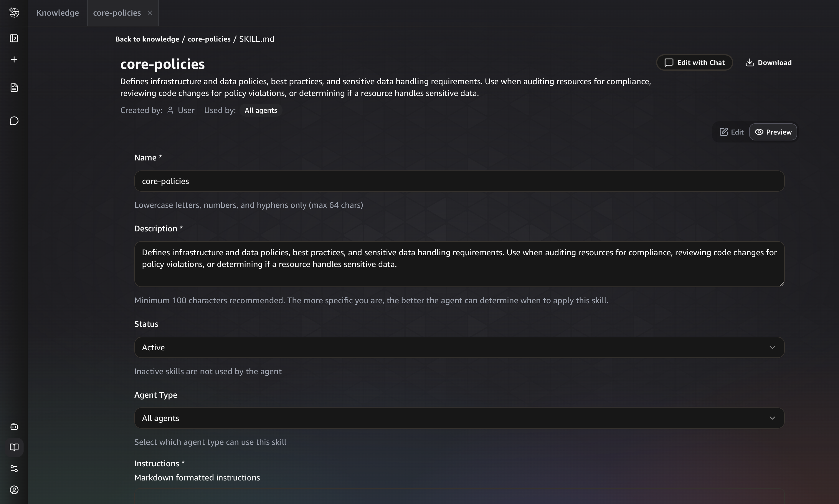839x504 pixels.
Task: Select the Knowledge tab
Action: pos(58,13)
